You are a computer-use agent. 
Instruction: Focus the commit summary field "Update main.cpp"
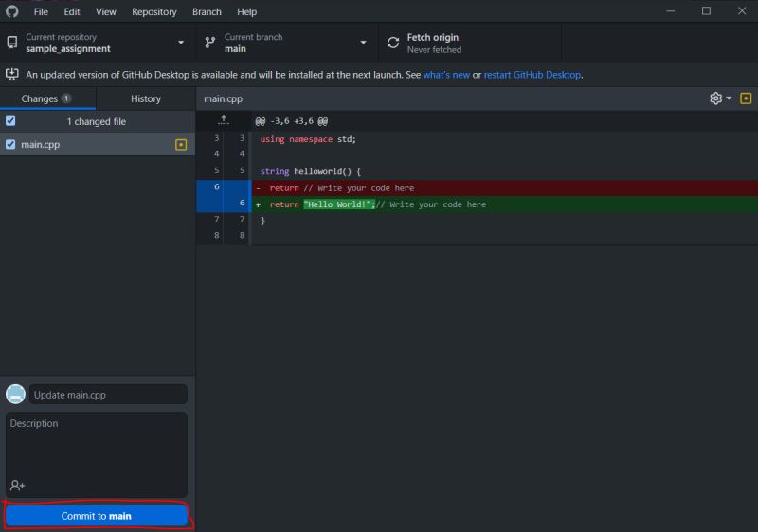point(108,395)
